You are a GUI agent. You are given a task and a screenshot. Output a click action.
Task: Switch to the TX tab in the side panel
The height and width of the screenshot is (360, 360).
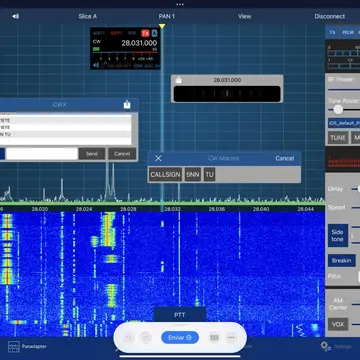[x=332, y=32]
